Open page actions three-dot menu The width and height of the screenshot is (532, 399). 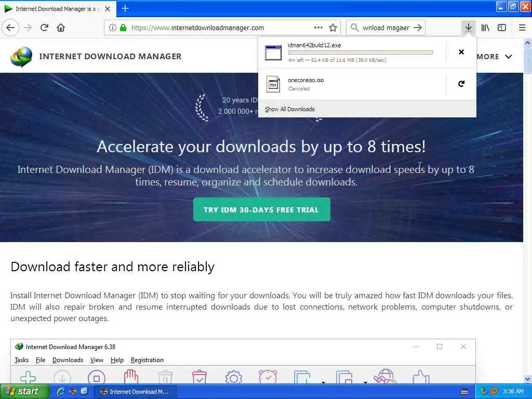[x=318, y=28]
